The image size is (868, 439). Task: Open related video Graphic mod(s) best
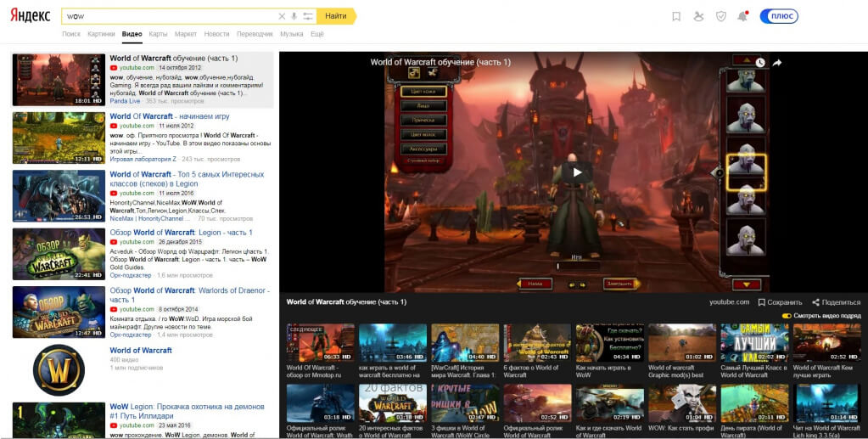click(682, 351)
